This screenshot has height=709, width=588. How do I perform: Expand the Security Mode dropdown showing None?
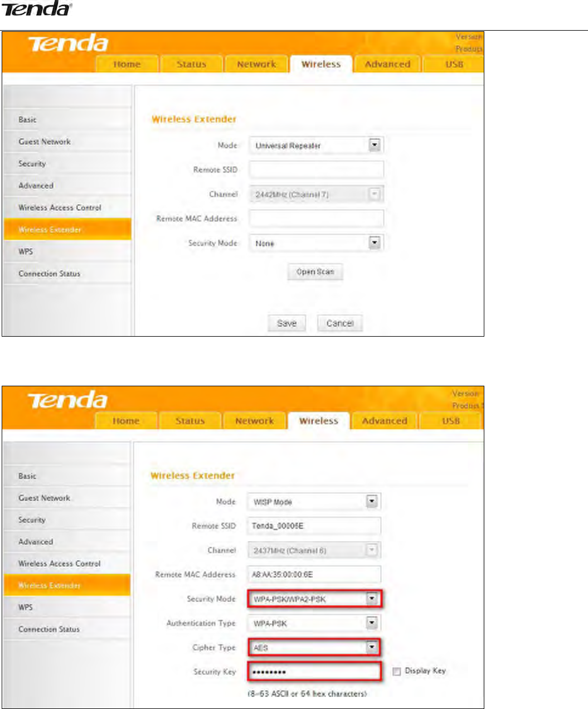pyautogui.click(x=316, y=243)
